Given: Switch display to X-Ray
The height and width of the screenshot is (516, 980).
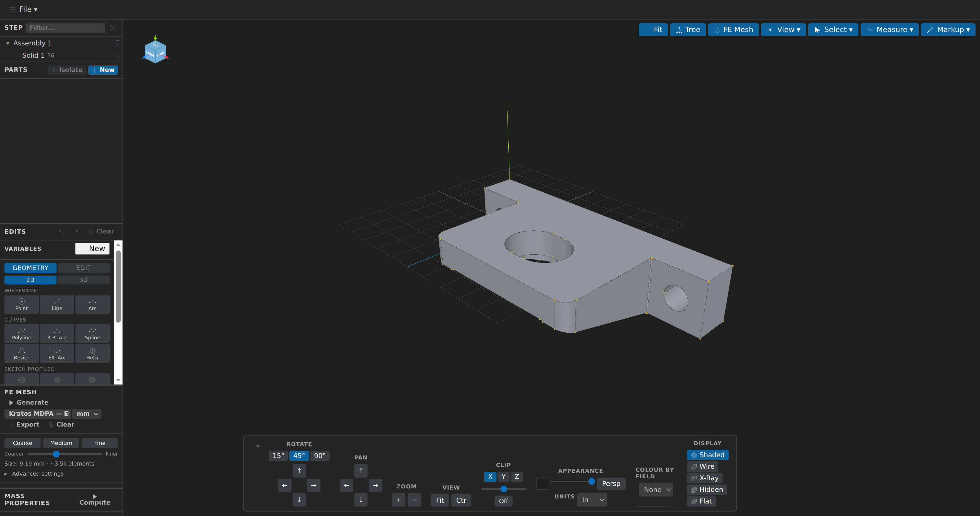Looking at the screenshot, I should [x=705, y=478].
